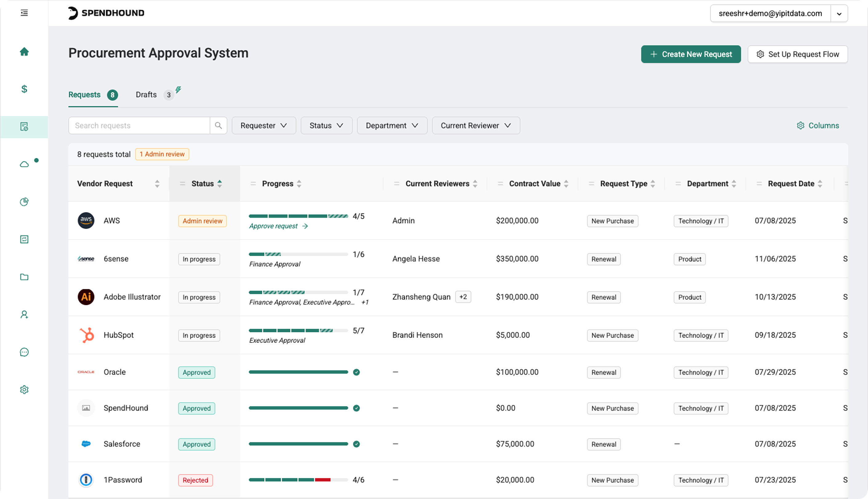
Task: Click the folder icon in sidebar
Action: 24,277
